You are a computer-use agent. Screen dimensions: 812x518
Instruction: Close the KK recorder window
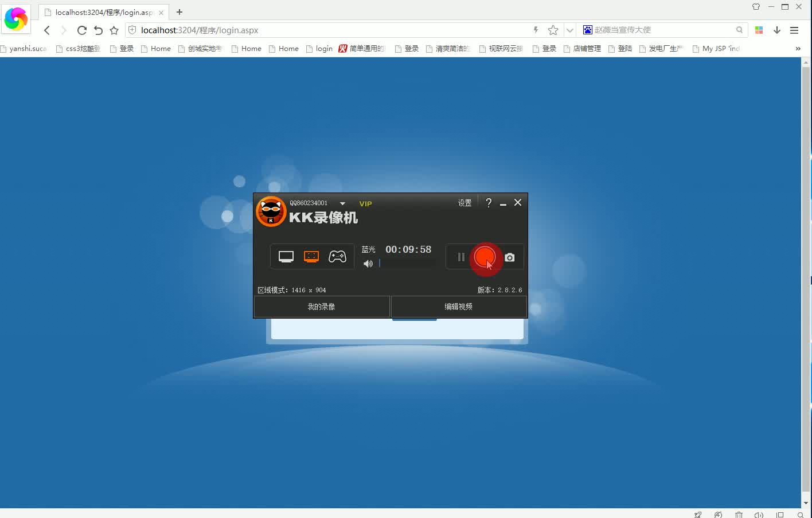point(518,202)
